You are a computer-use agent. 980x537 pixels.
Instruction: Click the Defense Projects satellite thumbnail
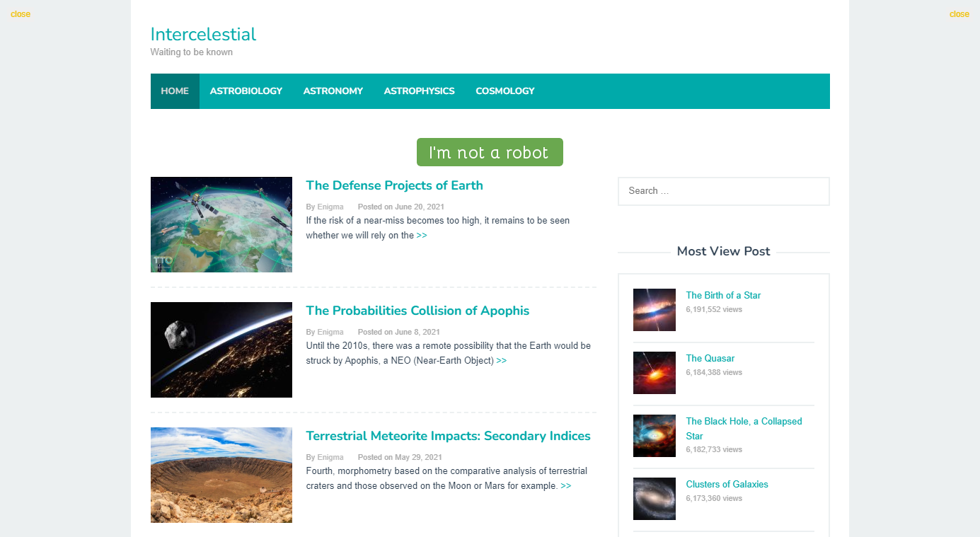point(221,224)
